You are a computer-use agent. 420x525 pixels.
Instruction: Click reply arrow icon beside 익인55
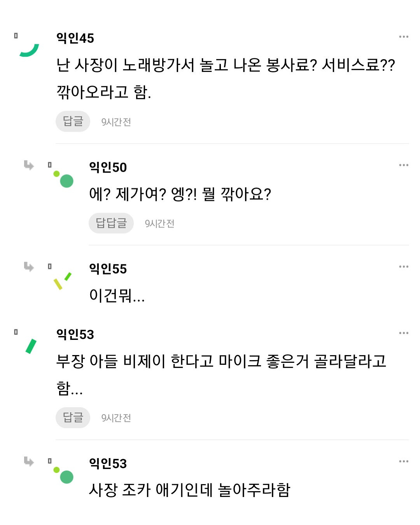pos(29,267)
